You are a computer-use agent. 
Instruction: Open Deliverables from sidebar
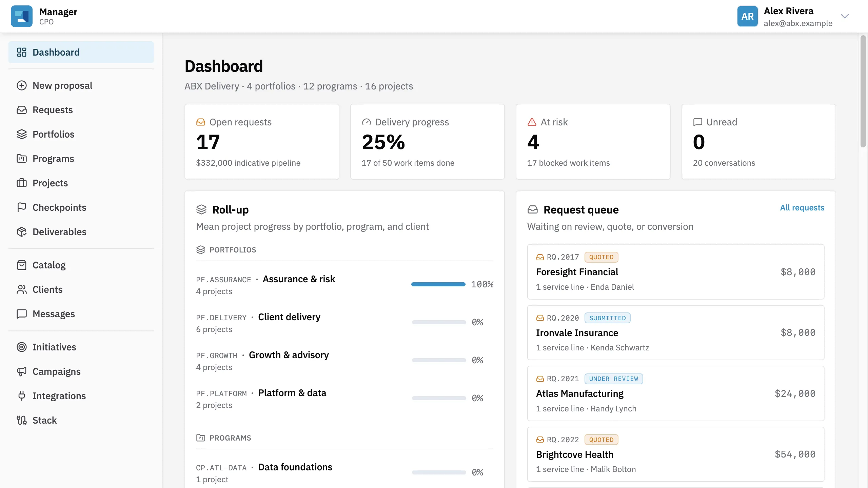pos(81,232)
